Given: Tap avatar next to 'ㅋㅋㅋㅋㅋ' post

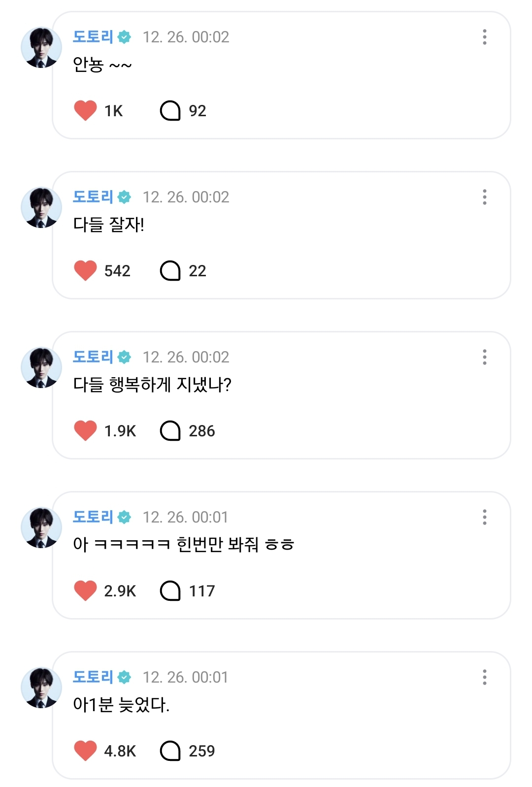Looking at the screenshot, I should point(41,527).
